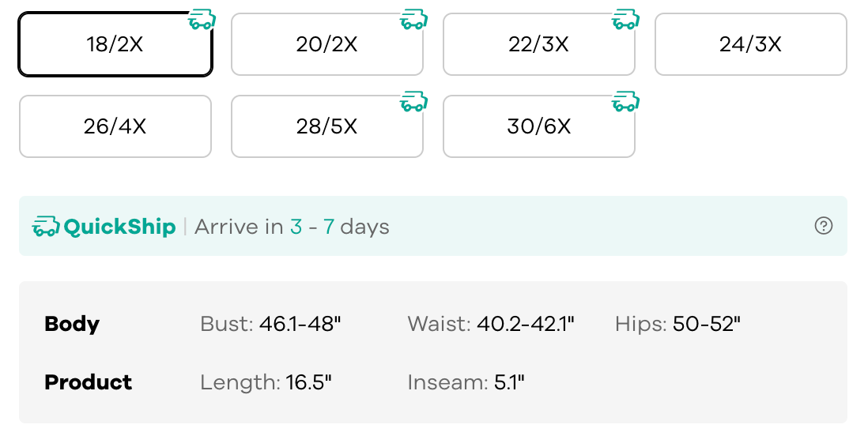Select size 24/3X
Screen dimensions: 868x436
(750, 44)
